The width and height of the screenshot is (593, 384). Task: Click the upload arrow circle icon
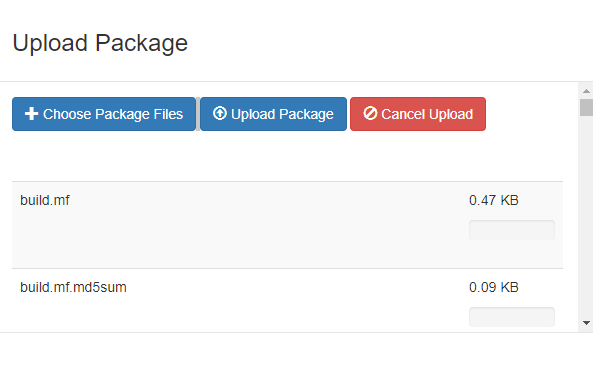click(x=220, y=113)
